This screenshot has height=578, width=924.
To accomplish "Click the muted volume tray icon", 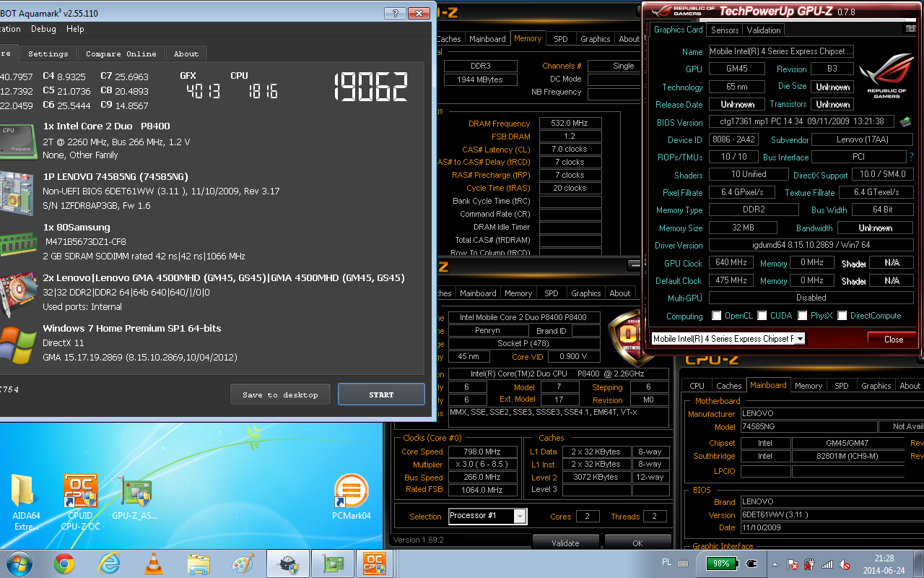I will coord(845,564).
